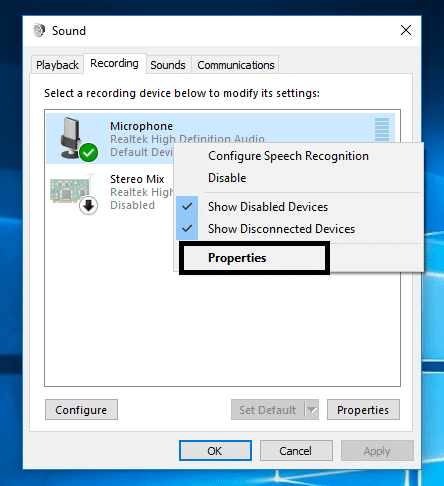Image resolution: width=444 pixels, height=486 pixels.
Task: Expand the Set Default dropdown arrow
Action: [x=312, y=410]
